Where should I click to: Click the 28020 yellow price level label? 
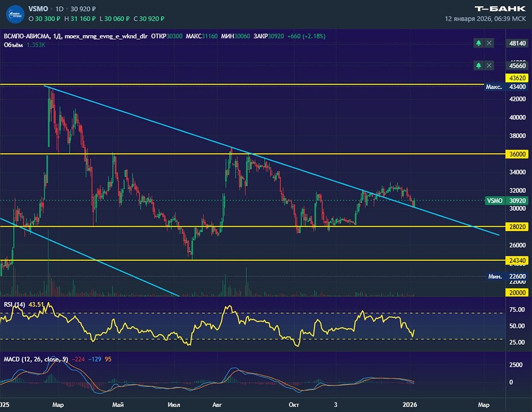tap(517, 227)
